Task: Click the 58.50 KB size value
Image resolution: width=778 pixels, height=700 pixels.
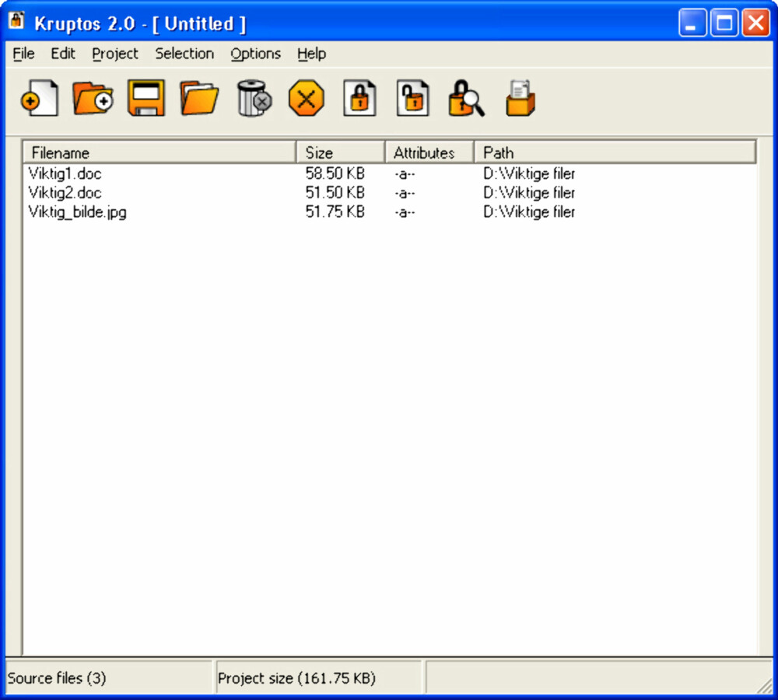Action: (335, 173)
